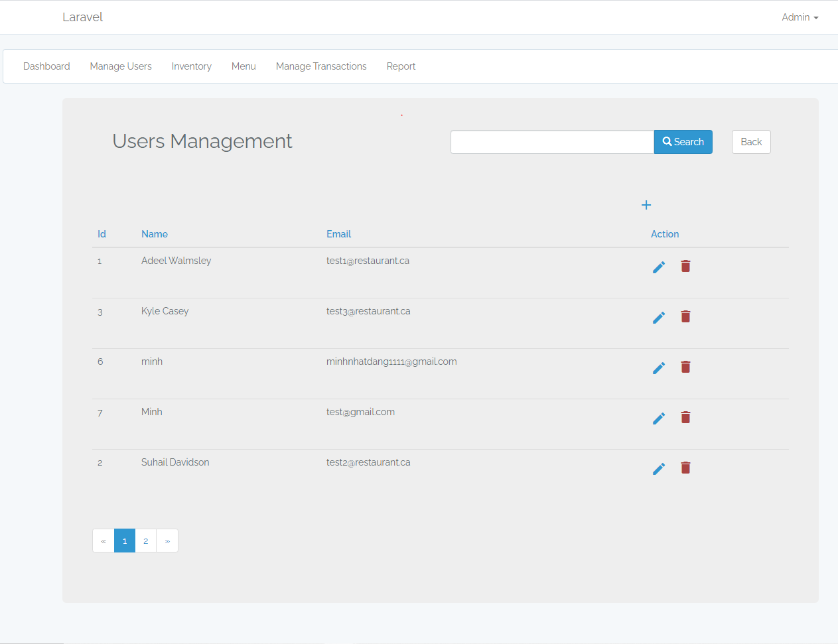Image resolution: width=838 pixels, height=644 pixels.
Task: Edit the user Adeel Walmsley
Action: pyautogui.click(x=658, y=267)
